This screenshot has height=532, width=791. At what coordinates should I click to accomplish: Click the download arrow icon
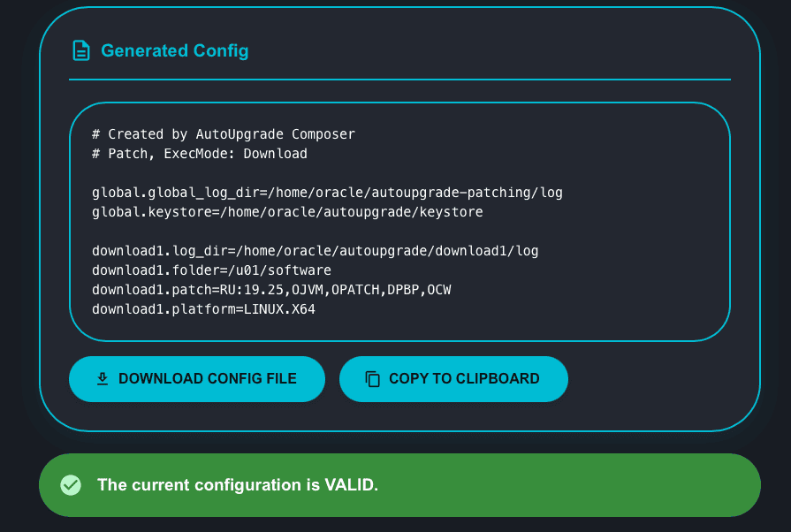[x=103, y=379]
